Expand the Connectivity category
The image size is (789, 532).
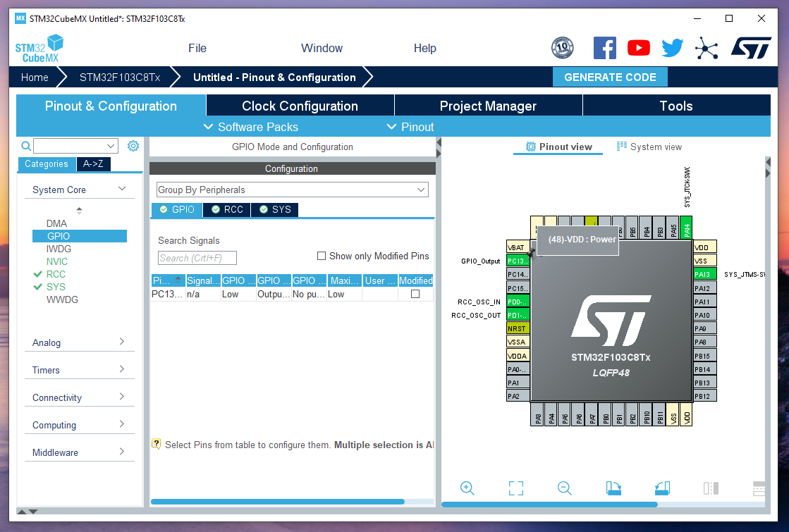pyautogui.click(x=122, y=397)
